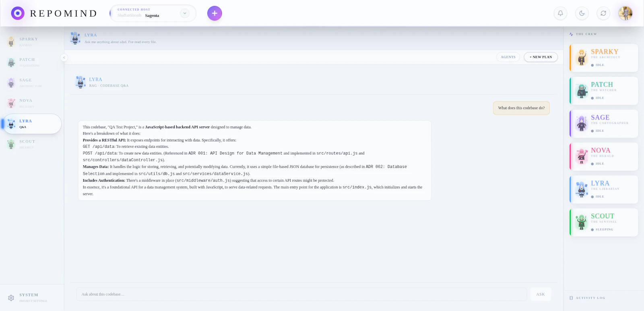
Task: Select the Patch crew card
Action: 604,91
